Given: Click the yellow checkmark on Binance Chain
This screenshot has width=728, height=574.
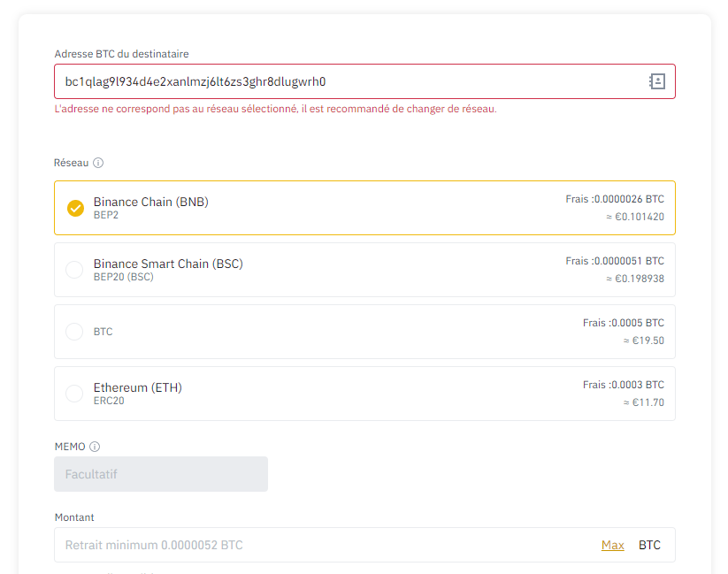Looking at the screenshot, I should tap(75, 208).
